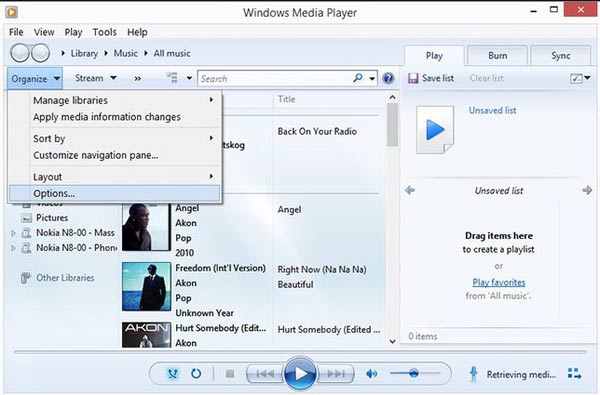
Task: Open the Stream dropdown
Action: 96,78
